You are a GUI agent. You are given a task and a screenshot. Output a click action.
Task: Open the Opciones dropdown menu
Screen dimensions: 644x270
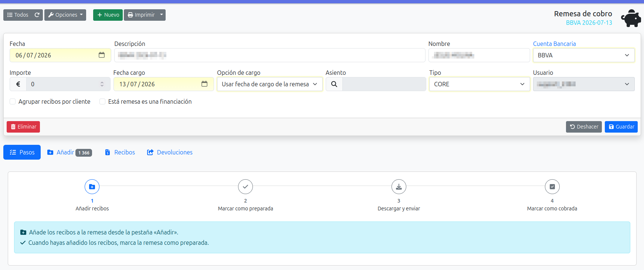(65, 15)
